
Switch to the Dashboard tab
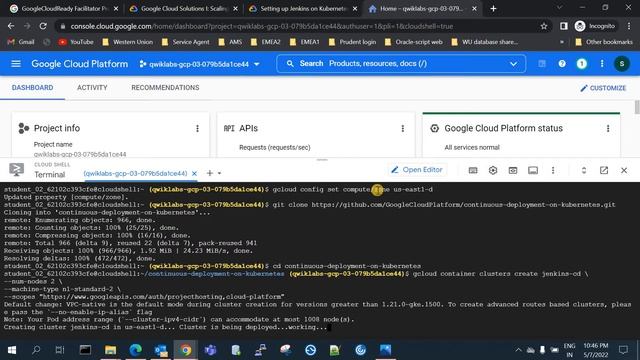pyautogui.click(x=32, y=88)
